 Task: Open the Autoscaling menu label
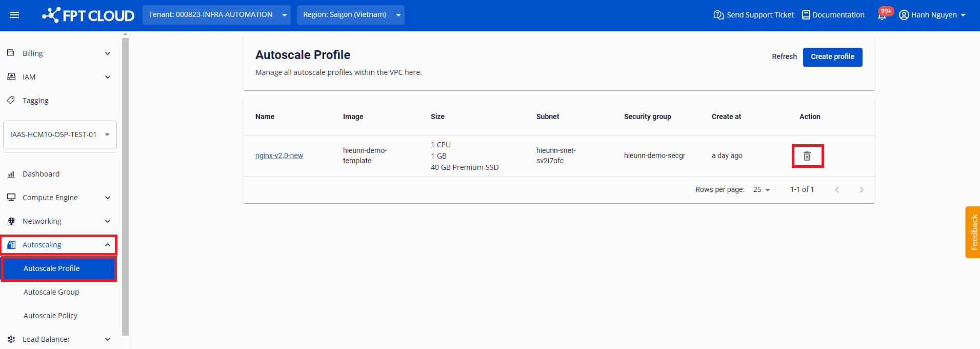(42, 245)
